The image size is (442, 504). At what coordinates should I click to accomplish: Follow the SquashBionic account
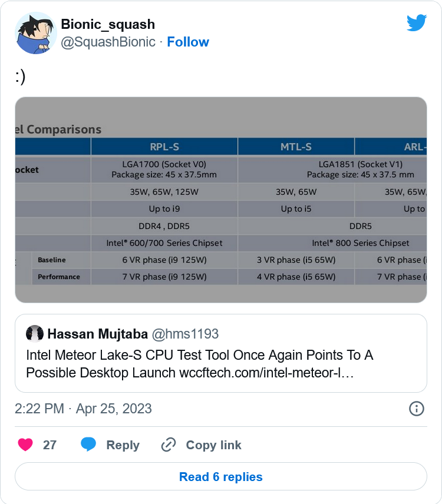tap(188, 42)
